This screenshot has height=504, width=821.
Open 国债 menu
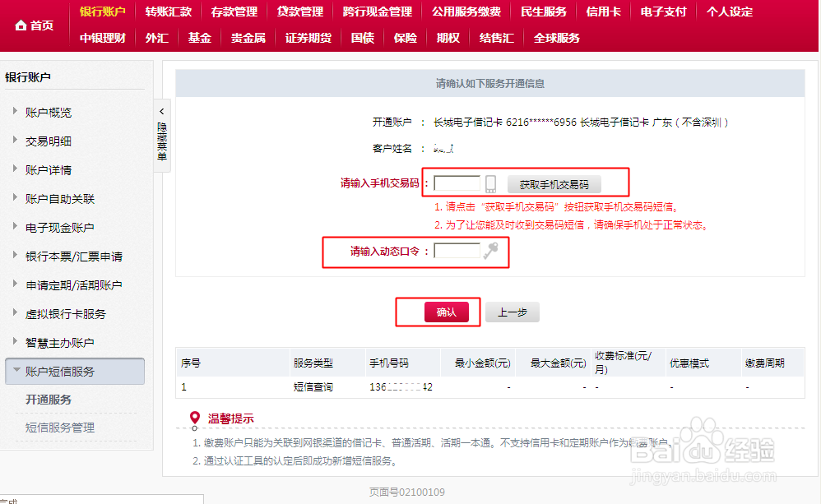coord(362,38)
